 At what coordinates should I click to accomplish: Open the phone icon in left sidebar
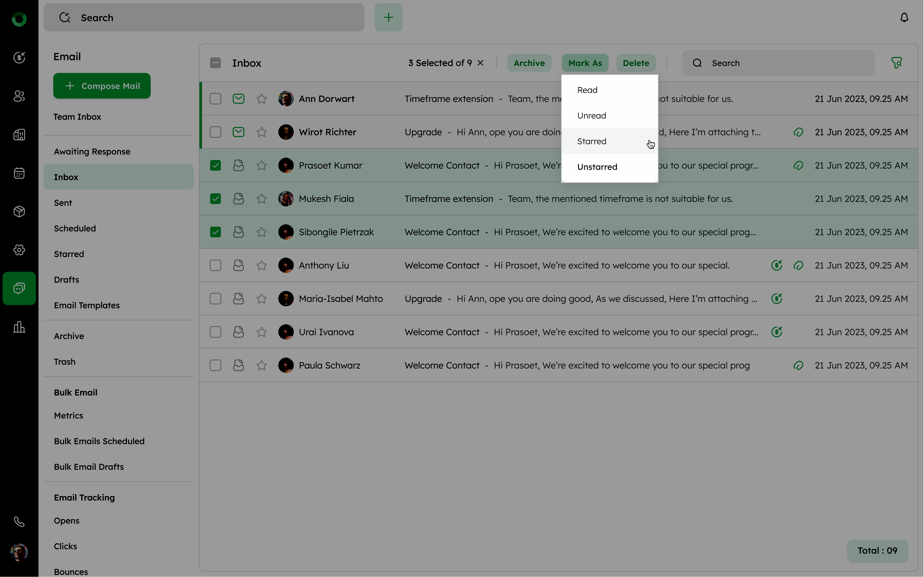19,521
